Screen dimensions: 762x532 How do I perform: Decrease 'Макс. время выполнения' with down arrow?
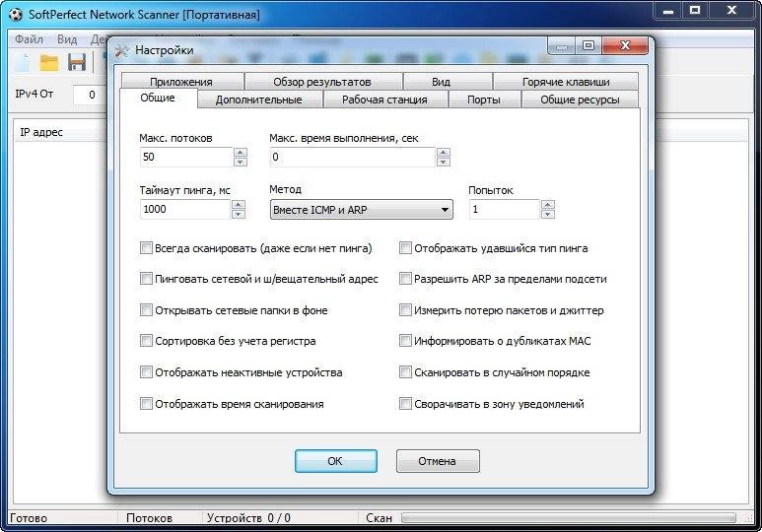[443, 162]
